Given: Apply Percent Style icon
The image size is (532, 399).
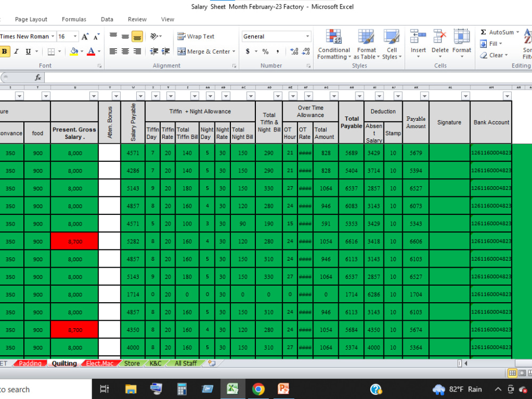Looking at the screenshot, I should 265,52.
